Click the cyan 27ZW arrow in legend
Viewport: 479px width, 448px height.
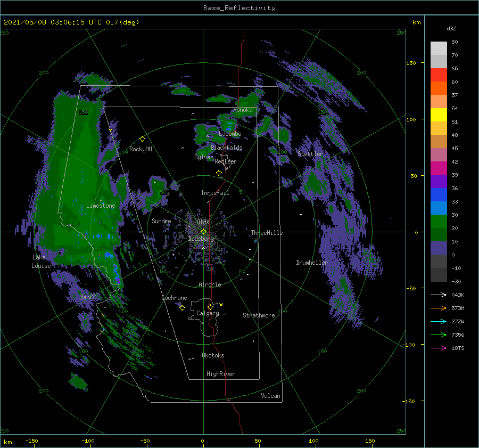pyautogui.click(x=439, y=321)
